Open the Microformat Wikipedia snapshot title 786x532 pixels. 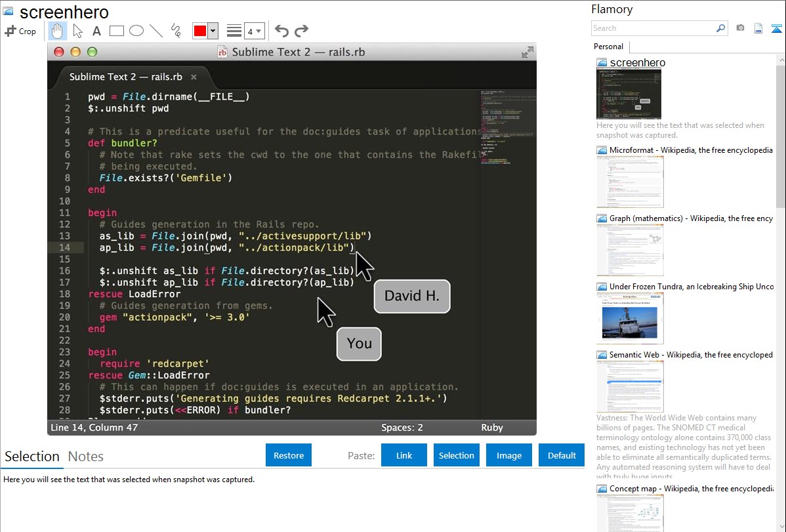point(691,150)
